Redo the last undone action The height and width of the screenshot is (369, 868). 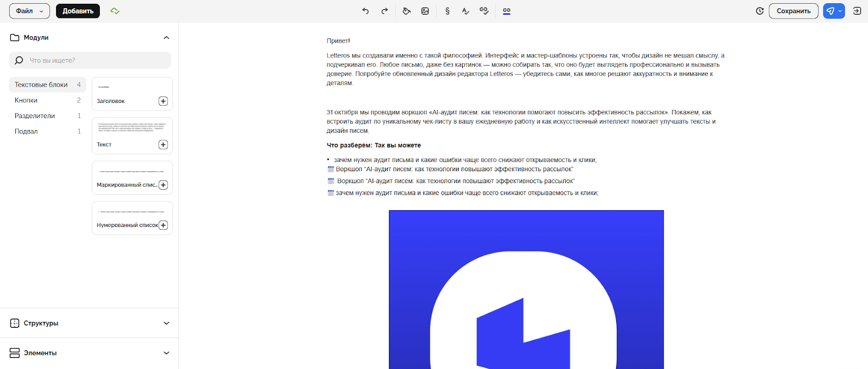385,11
